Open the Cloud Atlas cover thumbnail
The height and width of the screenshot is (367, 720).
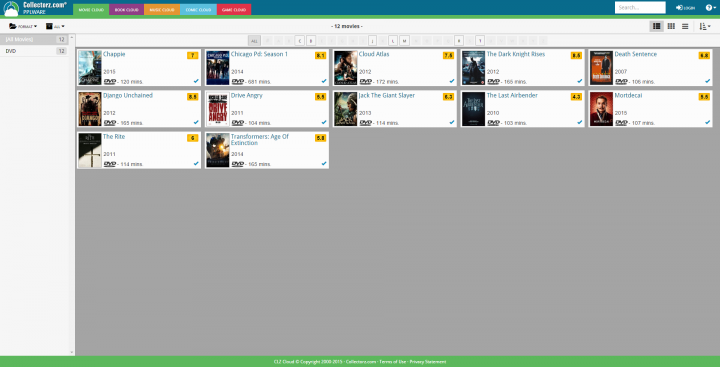(346, 68)
